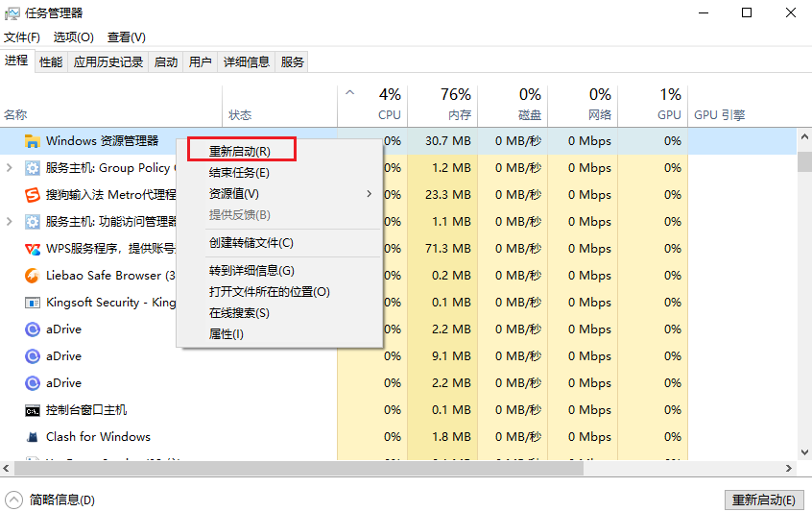Open 属性(I) from context menu

coord(226,334)
